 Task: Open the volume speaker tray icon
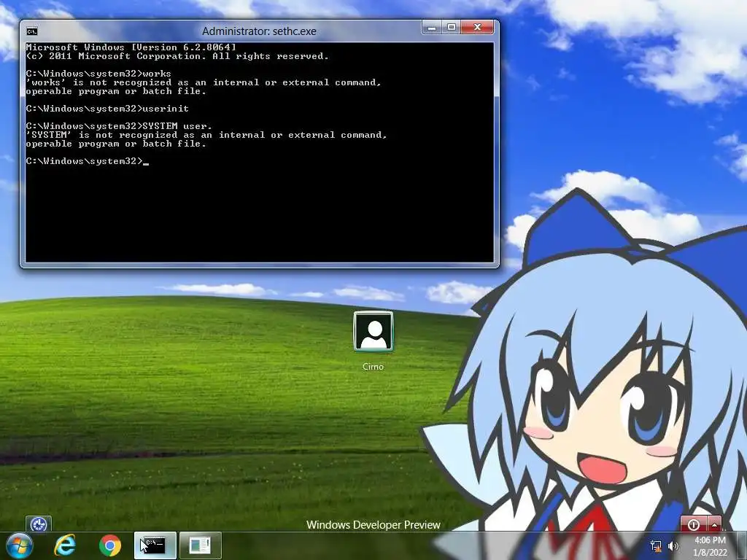(673, 545)
